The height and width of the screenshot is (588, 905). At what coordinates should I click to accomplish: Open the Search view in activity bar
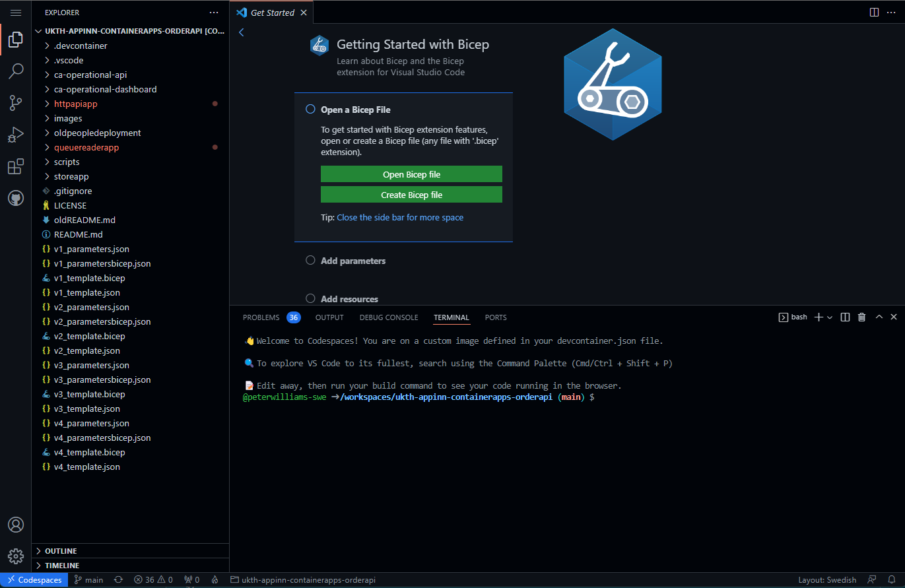click(x=16, y=71)
